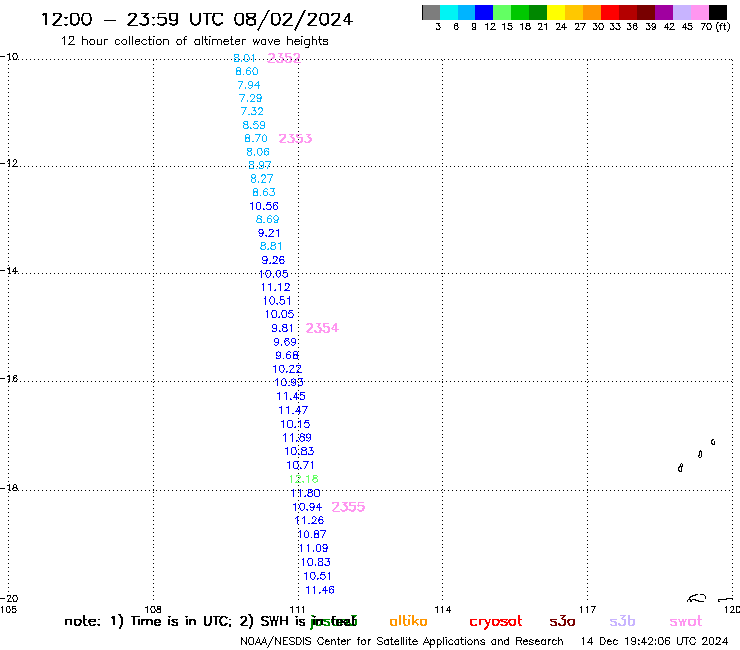740x650 pixels.
Task: Click the 11.45 wave height
Action: point(291,397)
